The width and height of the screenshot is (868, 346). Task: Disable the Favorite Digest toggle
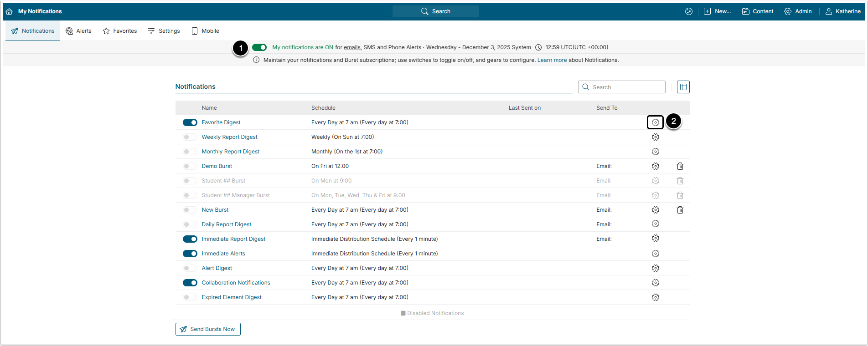[190, 122]
